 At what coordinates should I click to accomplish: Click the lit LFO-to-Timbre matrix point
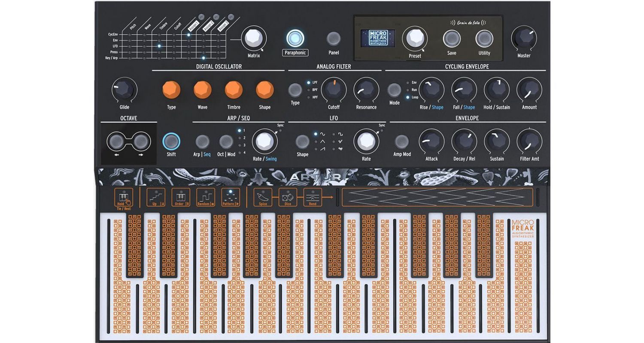tap(159, 46)
